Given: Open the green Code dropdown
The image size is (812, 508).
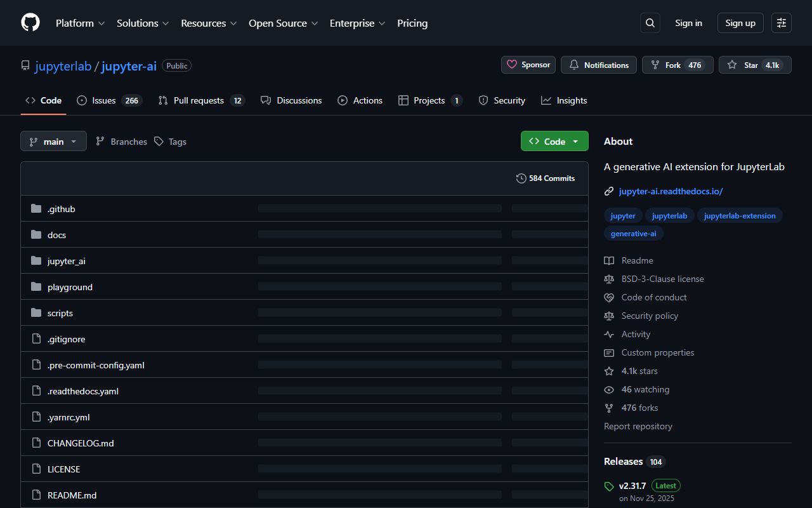Looking at the screenshot, I should (x=554, y=142).
